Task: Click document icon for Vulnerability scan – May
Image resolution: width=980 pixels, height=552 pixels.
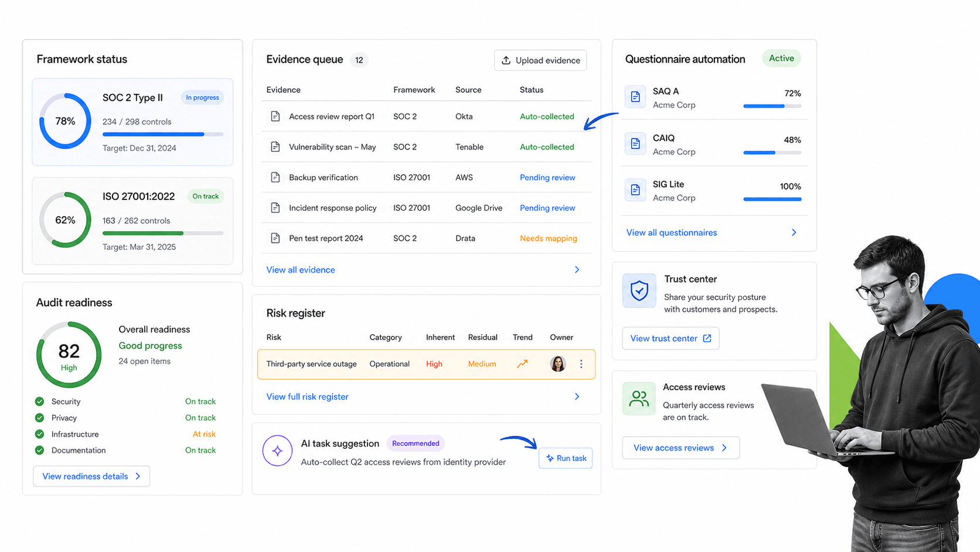Action: pos(275,147)
